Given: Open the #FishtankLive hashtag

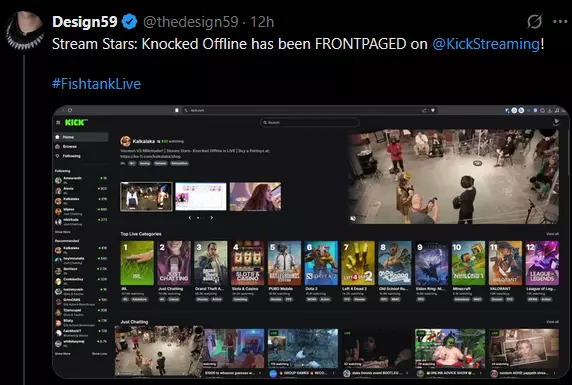Looking at the screenshot, I should (96, 84).
